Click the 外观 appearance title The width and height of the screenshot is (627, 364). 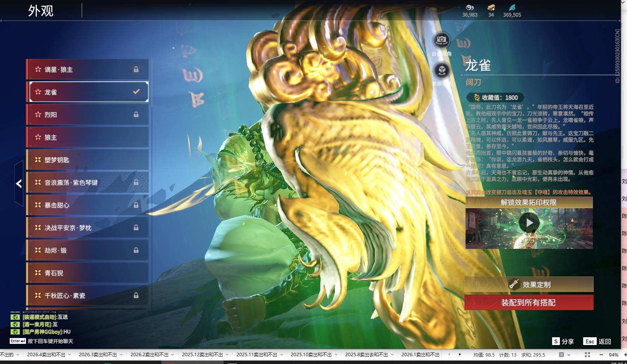41,11
